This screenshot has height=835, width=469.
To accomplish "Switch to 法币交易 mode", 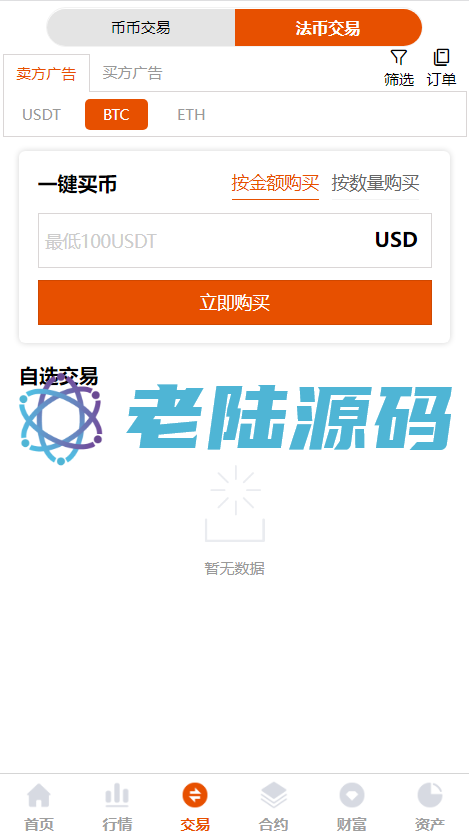I will pyautogui.click(x=328, y=28).
